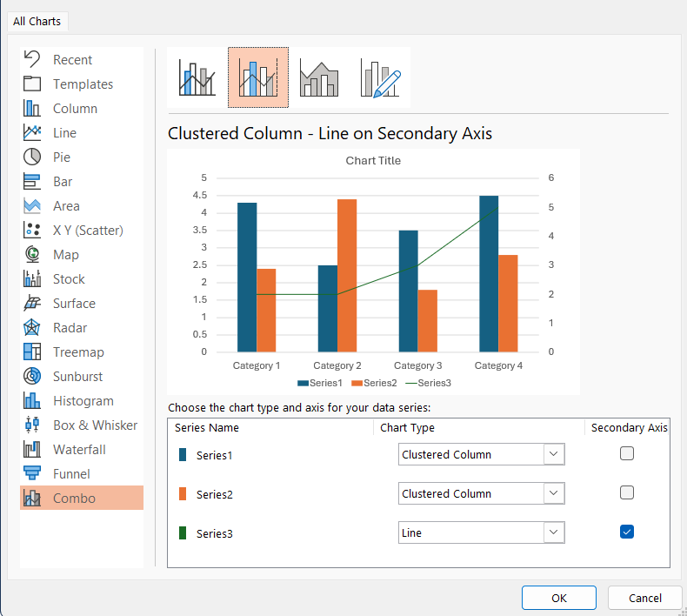
Task: Click the Series3 legend entry in preview
Action: pos(428,383)
